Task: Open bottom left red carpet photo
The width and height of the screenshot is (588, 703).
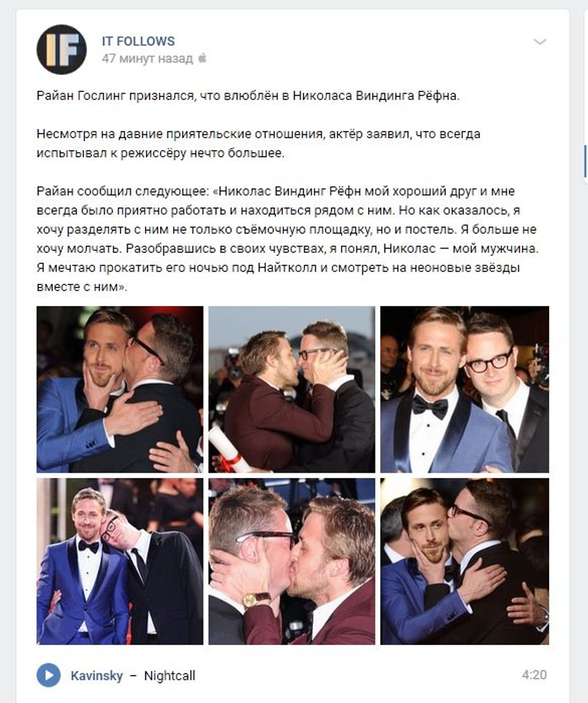Action: 120,561
